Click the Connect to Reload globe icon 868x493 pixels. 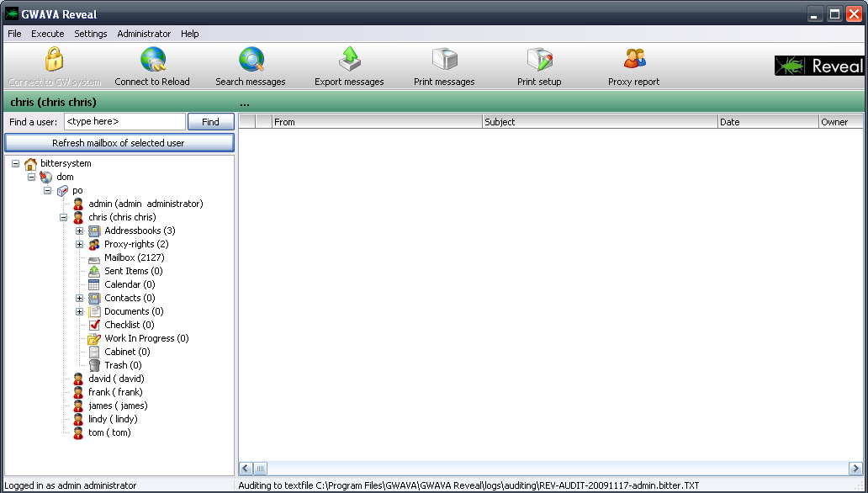[153, 59]
